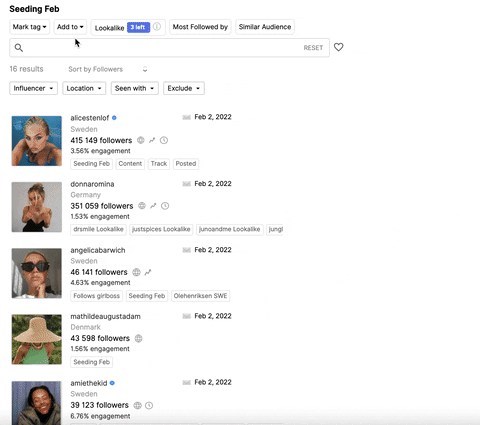Click mail icon beside mathildeaugustadam date
This screenshot has height=425, width=480.
coord(187,316)
